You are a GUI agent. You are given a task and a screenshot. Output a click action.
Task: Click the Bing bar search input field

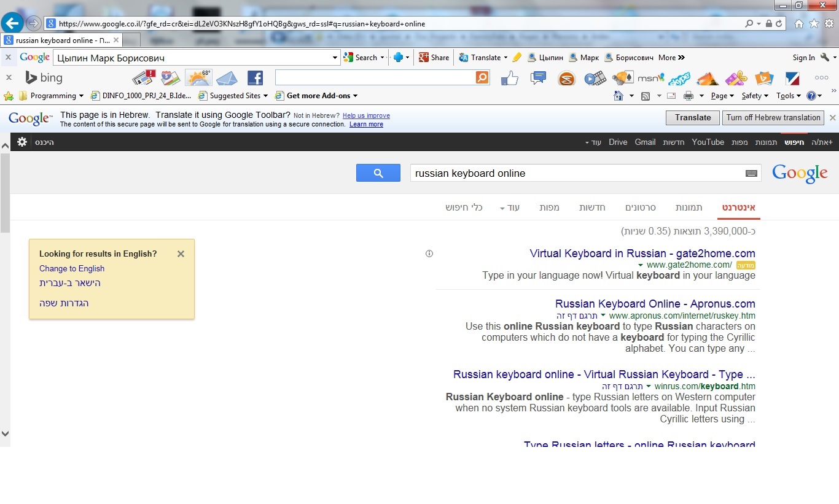point(375,77)
